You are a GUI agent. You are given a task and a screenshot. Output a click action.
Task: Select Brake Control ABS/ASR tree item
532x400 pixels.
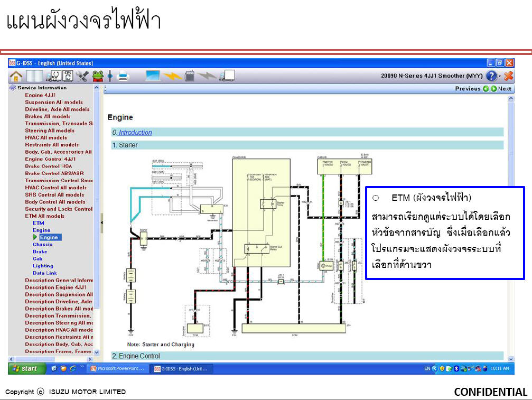click(x=54, y=173)
